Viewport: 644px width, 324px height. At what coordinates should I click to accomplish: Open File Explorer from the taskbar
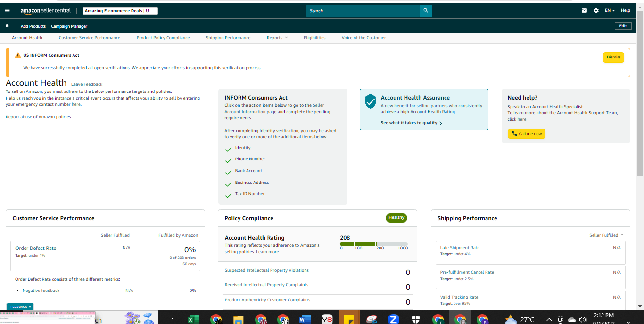tap(239, 319)
